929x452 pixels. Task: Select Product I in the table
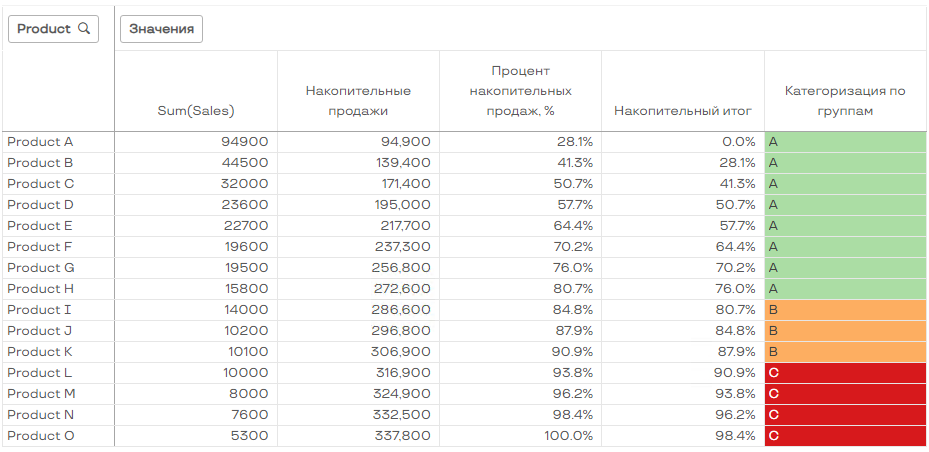pos(40,310)
